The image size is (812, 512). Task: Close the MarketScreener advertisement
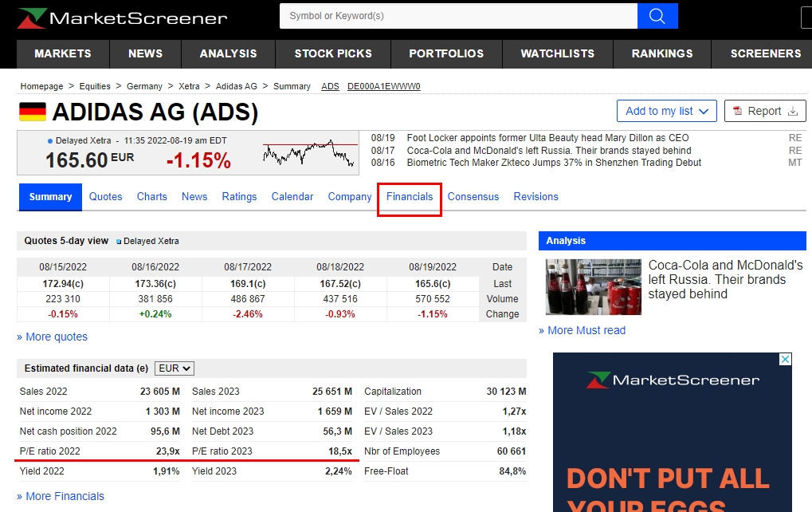785,359
